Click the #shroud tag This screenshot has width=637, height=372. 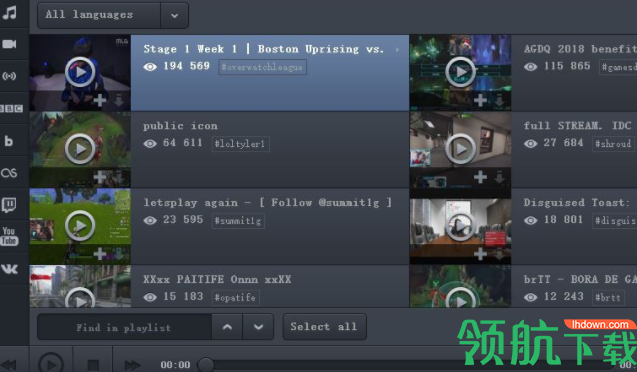pyautogui.click(x=613, y=144)
